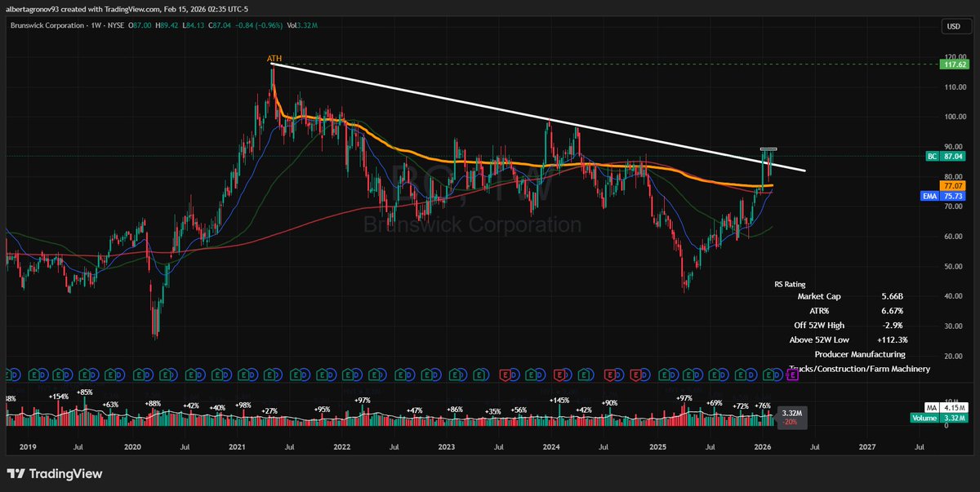Viewport: 980px width, 492px height.
Task: Click the Producer Manufacturing sector text
Action: click(860, 354)
